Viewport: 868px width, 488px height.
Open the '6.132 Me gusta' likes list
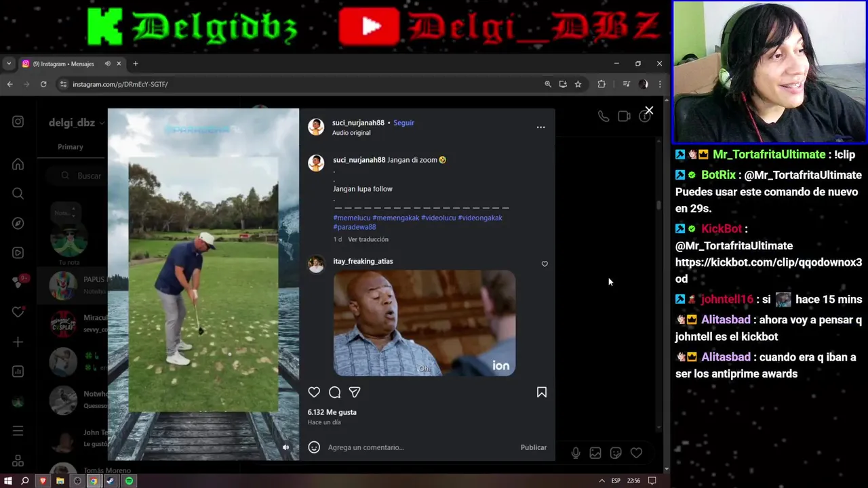332,412
